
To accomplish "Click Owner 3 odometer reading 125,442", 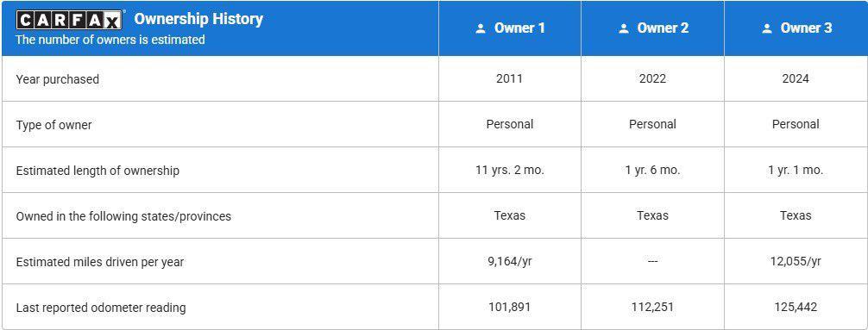I will (x=796, y=307).
